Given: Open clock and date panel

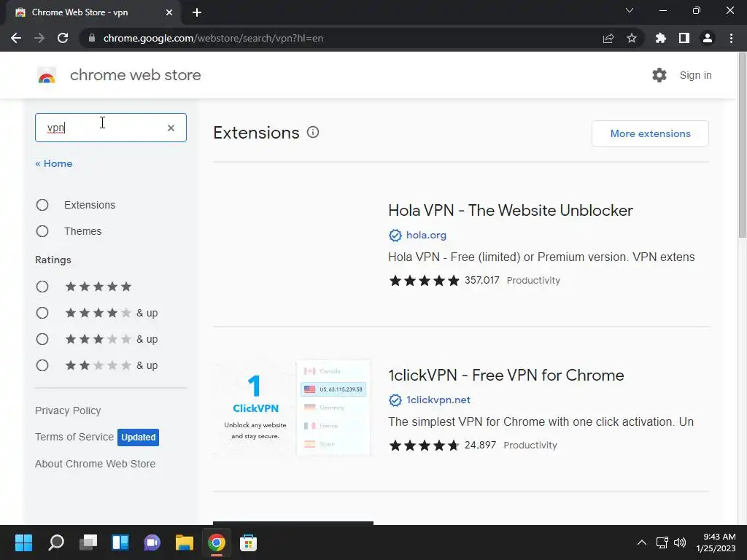Looking at the screenshot, I should (716, 542).
